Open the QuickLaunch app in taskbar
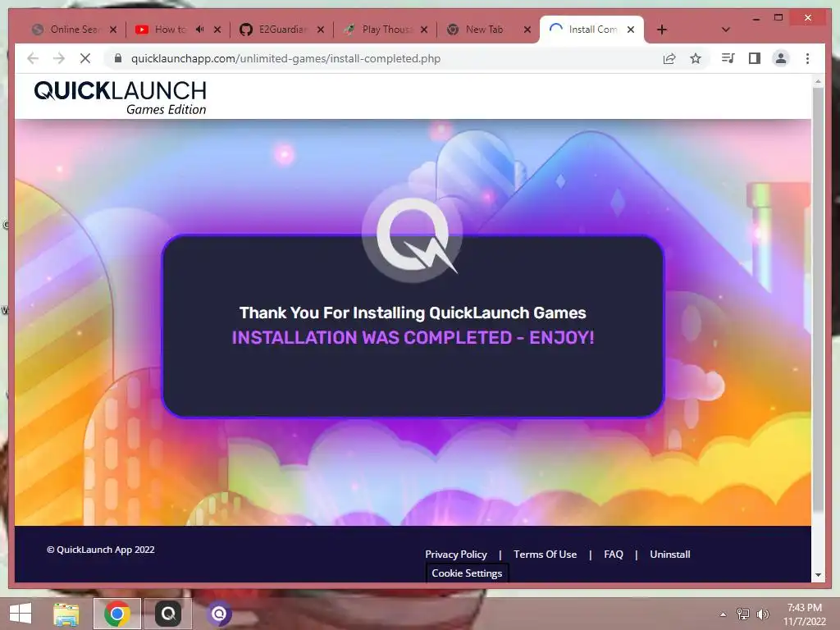This screenshot has width=840, height=630. point(168,614)
